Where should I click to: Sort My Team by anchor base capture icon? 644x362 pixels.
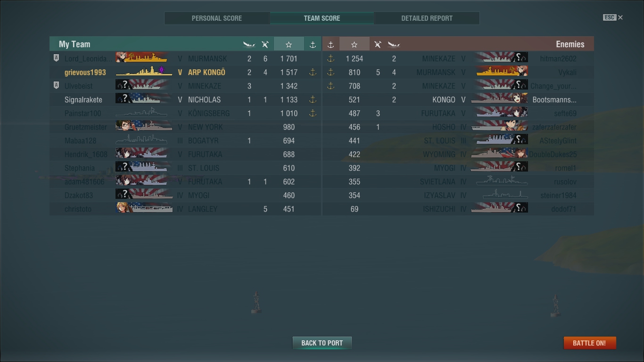(312, 44)
